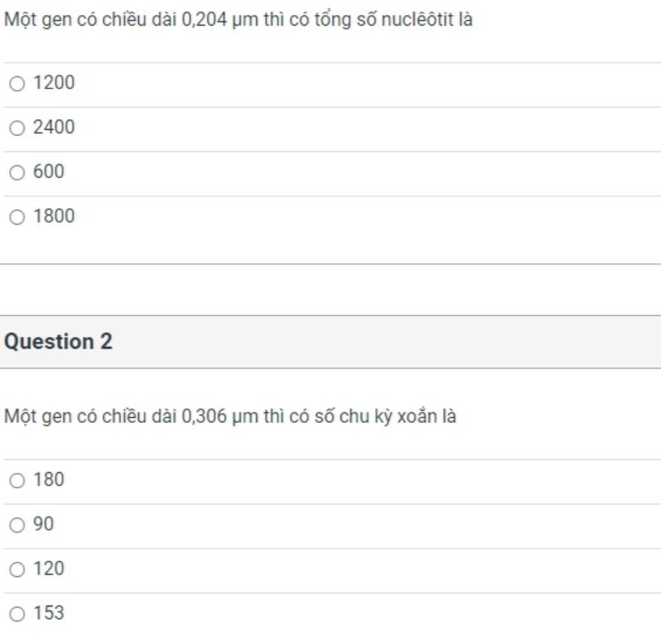This screenshot has width=661, height=644.
Task: Click the 2400 answer label text
Action: (x=54, y=127)
